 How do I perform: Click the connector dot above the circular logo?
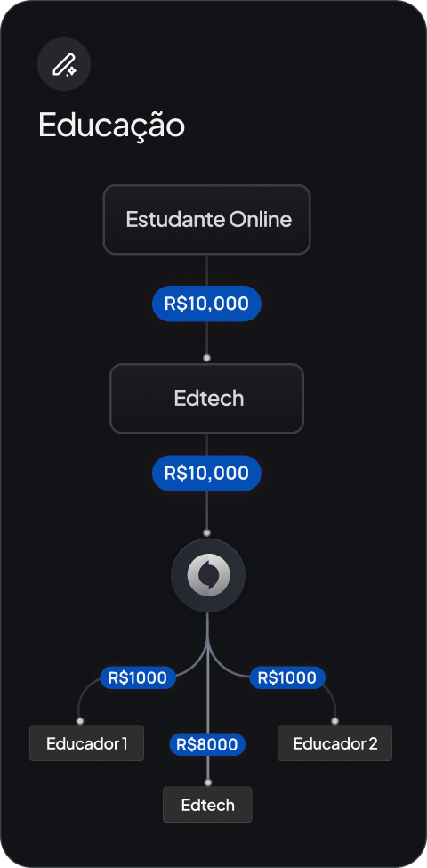(207, 532)
